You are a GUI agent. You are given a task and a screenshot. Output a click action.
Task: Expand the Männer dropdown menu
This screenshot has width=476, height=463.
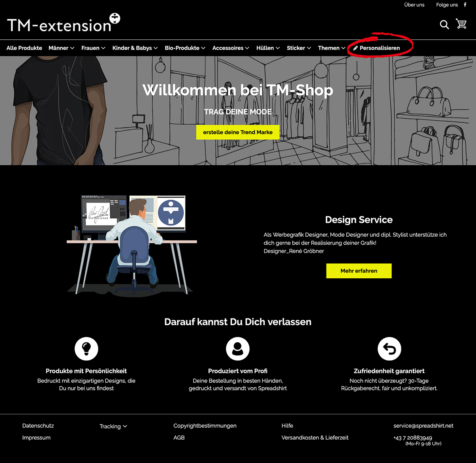(61, 48)
